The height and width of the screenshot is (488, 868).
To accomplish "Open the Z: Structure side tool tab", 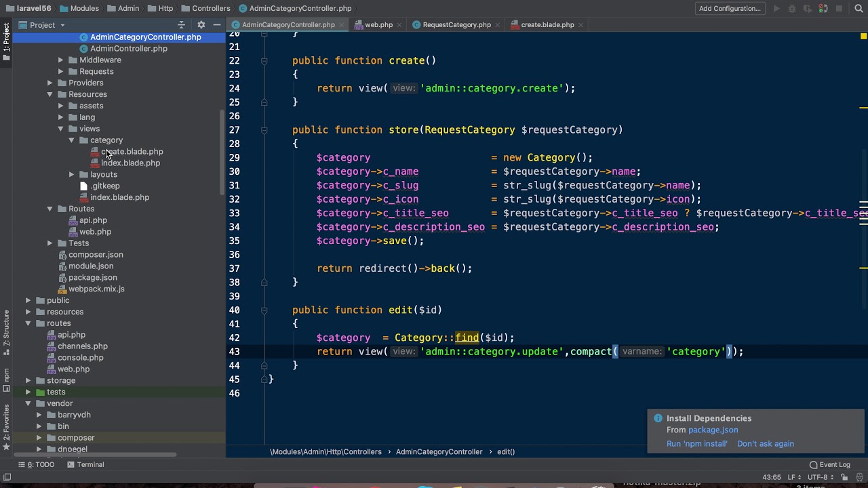I will coord(6,332).
